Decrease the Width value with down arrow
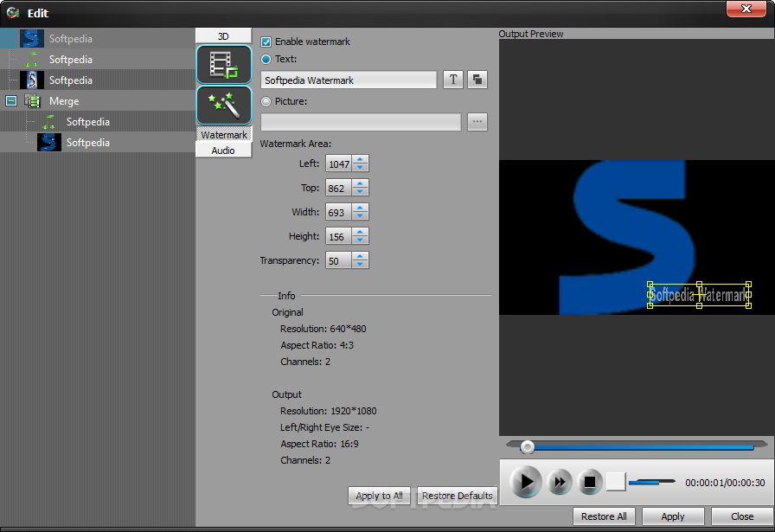 [x=361, y=216]
